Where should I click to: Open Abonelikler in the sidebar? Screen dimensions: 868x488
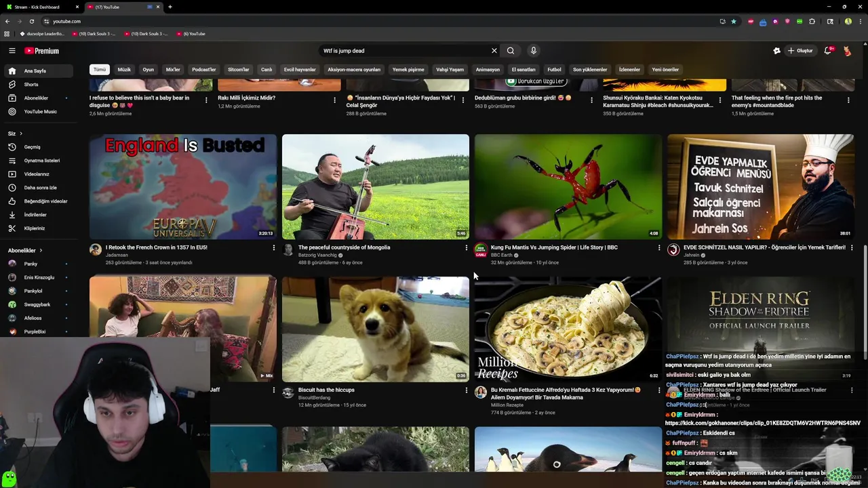coord(37,98)
